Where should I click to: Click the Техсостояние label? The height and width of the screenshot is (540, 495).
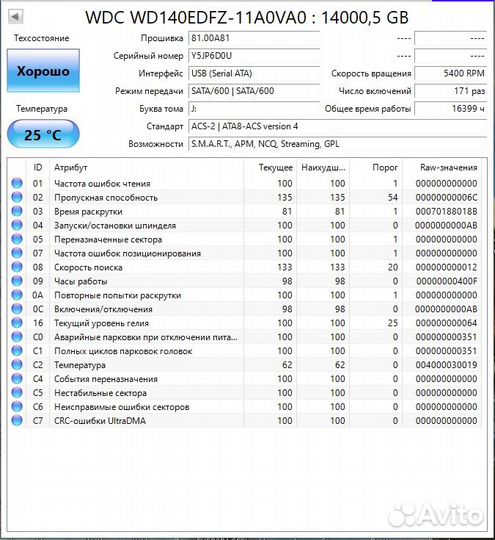pos(41,38)
